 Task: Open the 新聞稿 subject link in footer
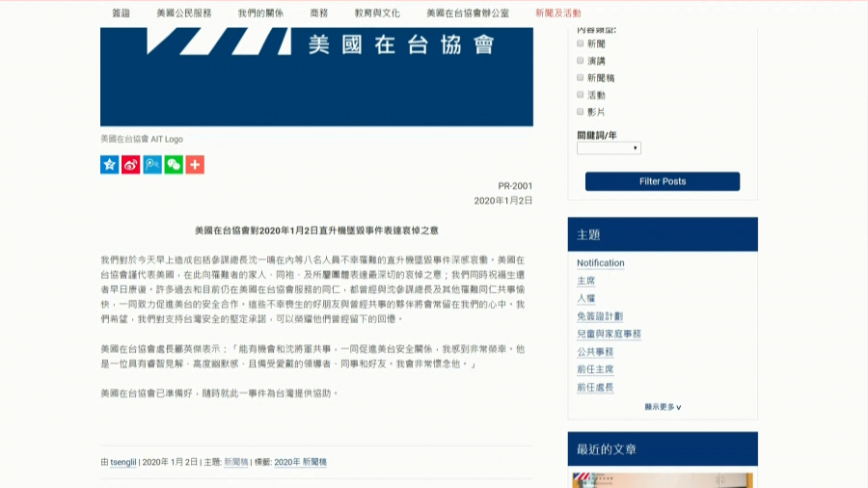[x=236, y=462]
